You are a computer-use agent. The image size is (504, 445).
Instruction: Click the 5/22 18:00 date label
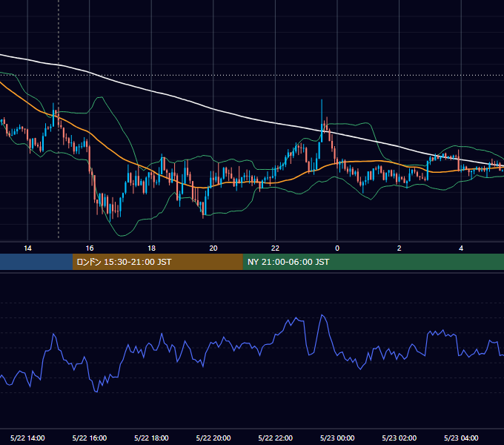[151, 438]
